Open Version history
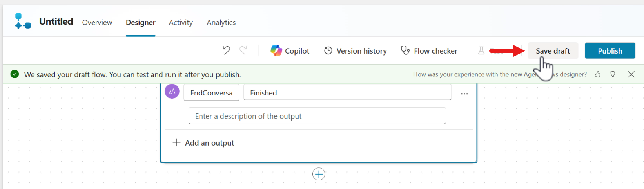Image resolution: width=644 pixels, height=189 pixels. 356,51
